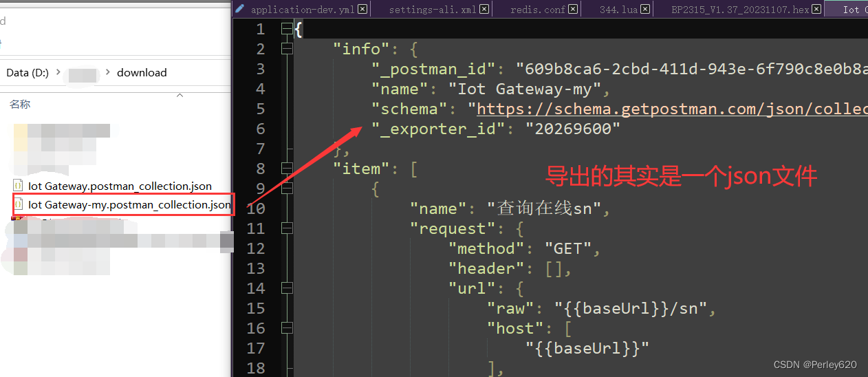Click line number 1 in the gutter
868x377 pixels.
tap(260, 29)
